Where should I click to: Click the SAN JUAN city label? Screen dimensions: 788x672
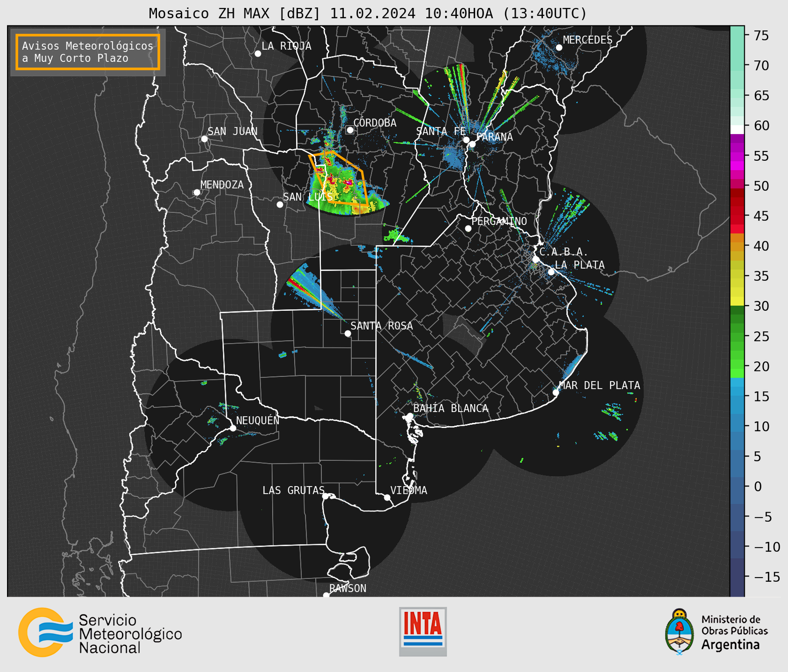click(x=232, y=131)
